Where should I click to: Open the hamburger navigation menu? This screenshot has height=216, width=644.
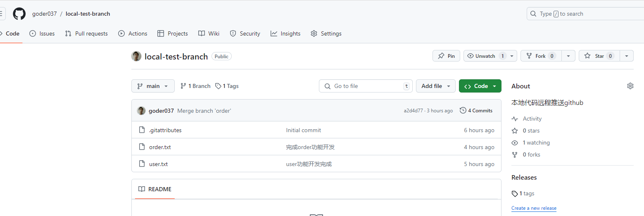pos(2,14)
